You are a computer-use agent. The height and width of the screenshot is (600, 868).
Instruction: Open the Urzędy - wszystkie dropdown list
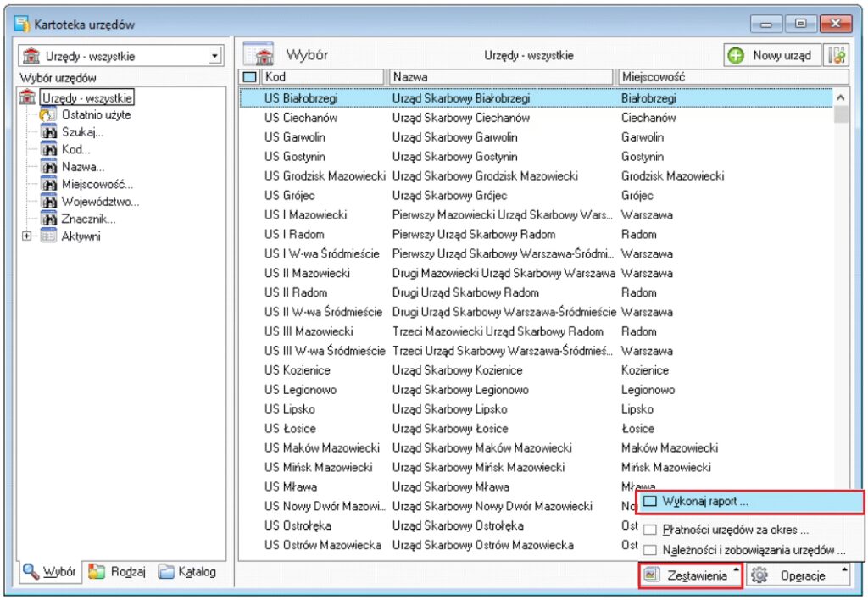(x=215, y=57)
